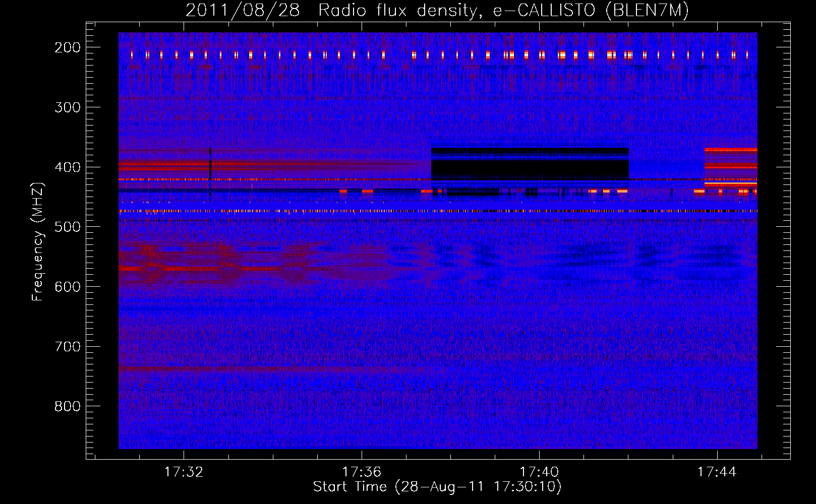Click the 17:40 time tick label
This screenshot has height=504, width=816.
(539, 472)
